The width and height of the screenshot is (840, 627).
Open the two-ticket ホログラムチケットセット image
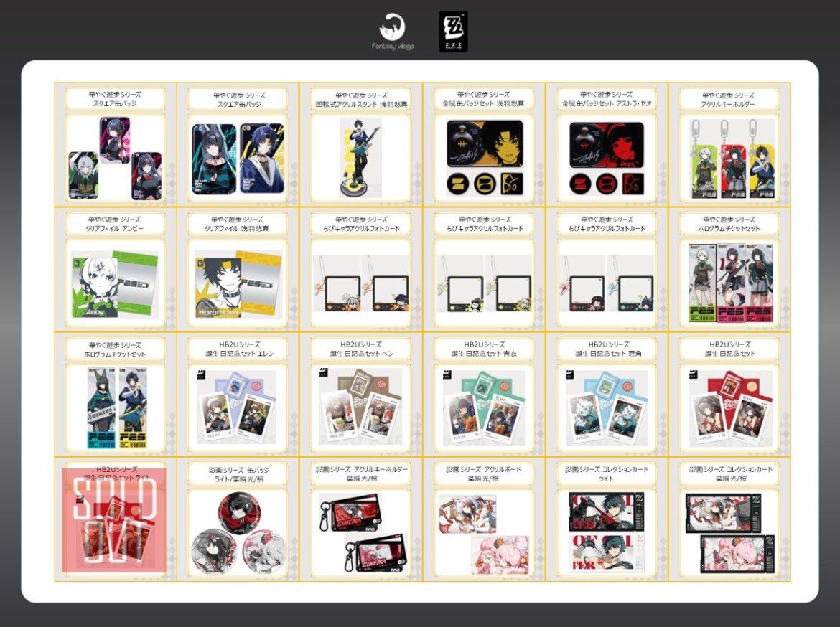[x=116, y=410]
